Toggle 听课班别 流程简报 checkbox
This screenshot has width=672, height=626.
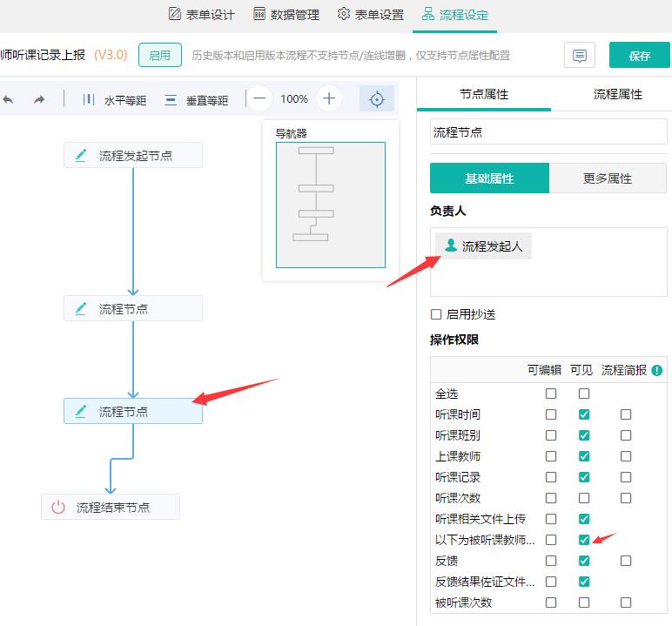tap(625, 435)
